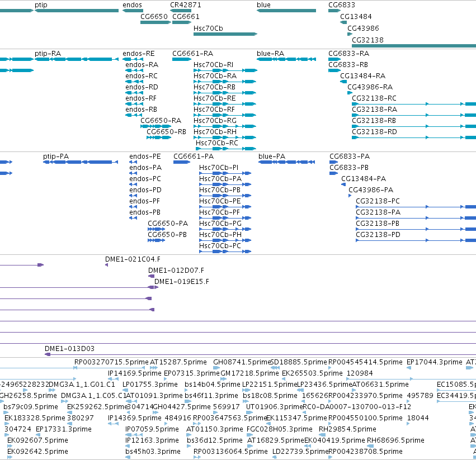Select transcript CG6650-RB
Screen dimensions: 476x460
(x=166, y=132)
